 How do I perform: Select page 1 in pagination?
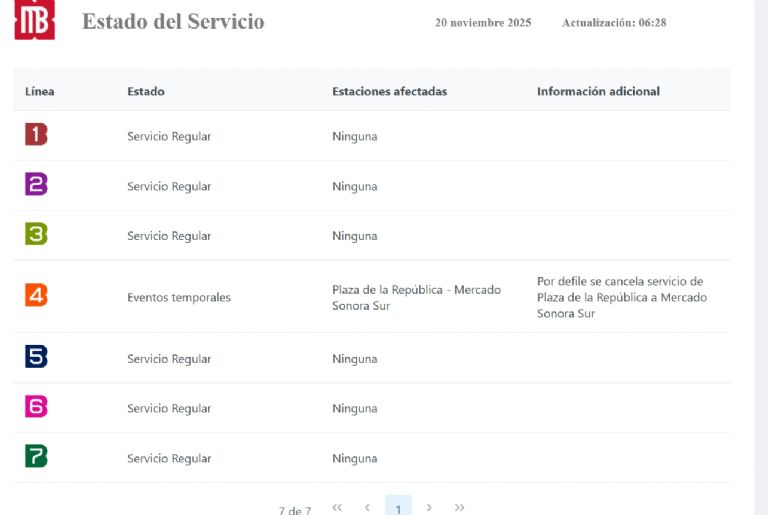click(x=398, y=508)
